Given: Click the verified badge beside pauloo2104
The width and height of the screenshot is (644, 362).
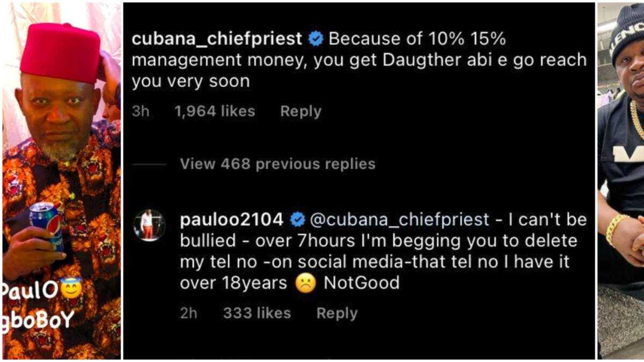Looking at the screenshot, I should coord(297,219).
